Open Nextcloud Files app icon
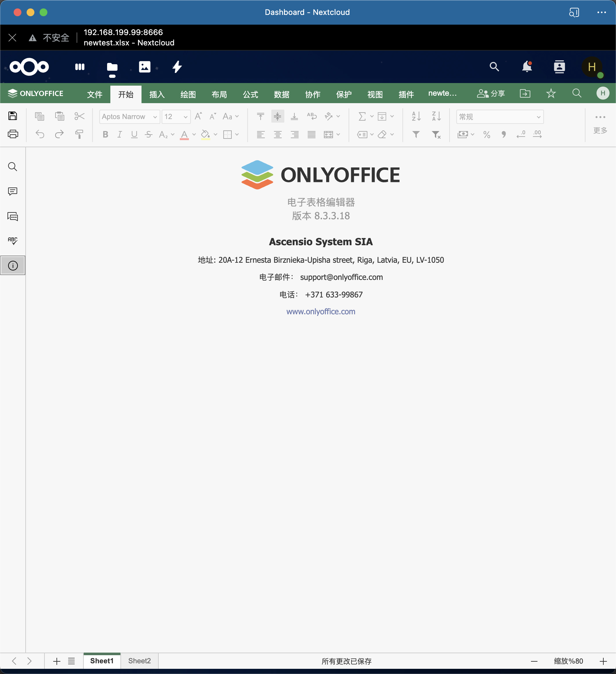Screen dimensions: 616x674 click(x=112, y=67)
